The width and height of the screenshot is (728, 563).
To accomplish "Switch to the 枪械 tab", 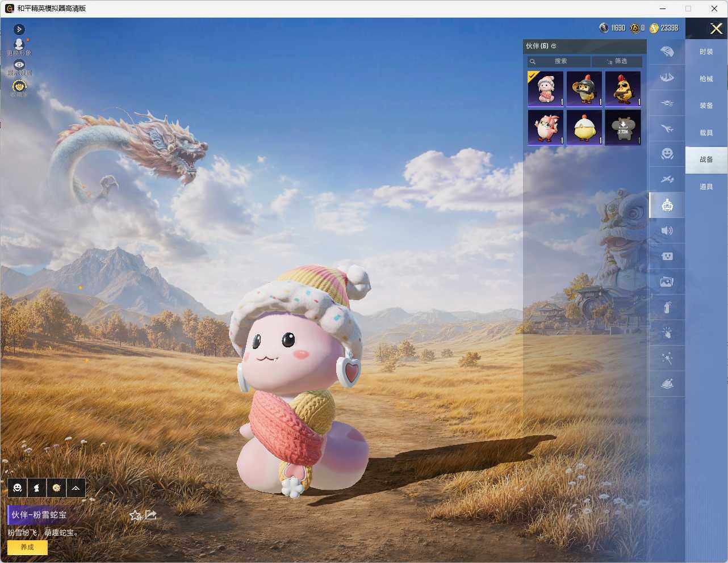I will 706,79.
